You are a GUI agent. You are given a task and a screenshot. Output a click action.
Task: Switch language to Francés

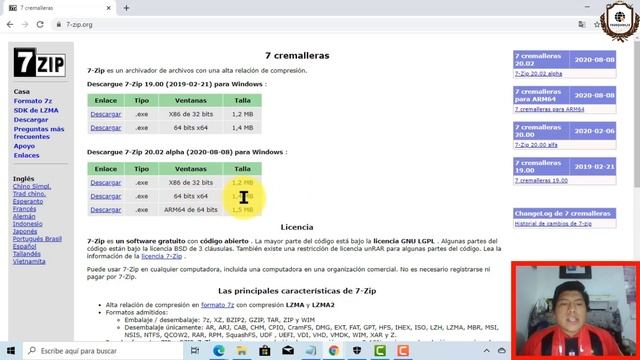[x=24, y=209]
